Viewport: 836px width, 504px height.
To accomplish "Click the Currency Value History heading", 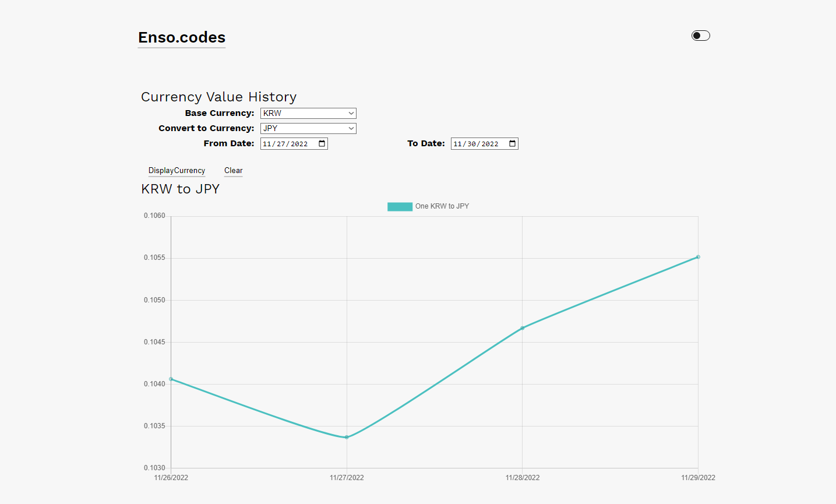I will (x=218, y=97).
